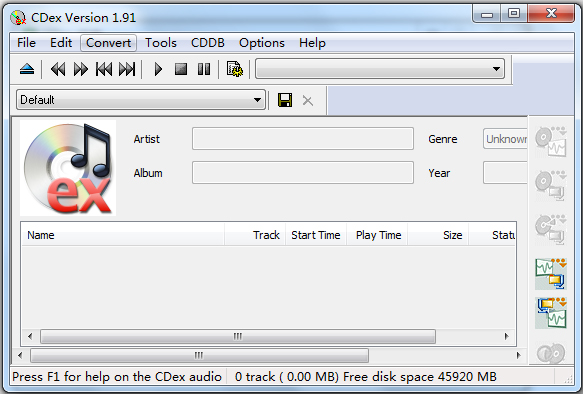Open the Help menu

click(x=312, y=43)
